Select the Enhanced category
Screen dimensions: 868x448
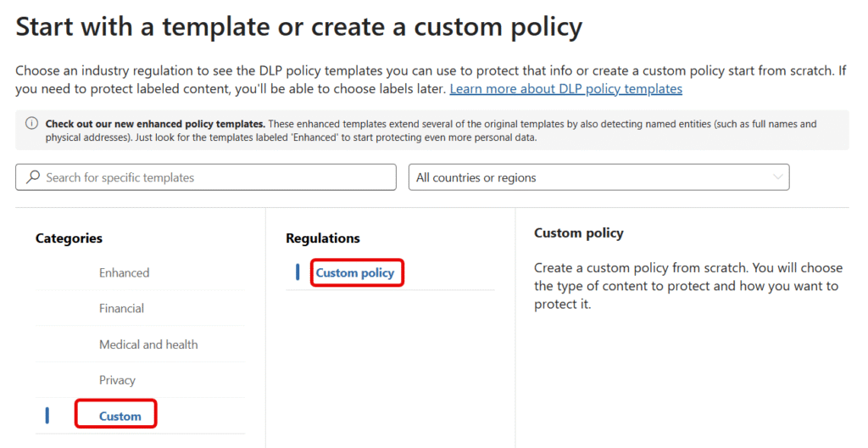(124, 273)
